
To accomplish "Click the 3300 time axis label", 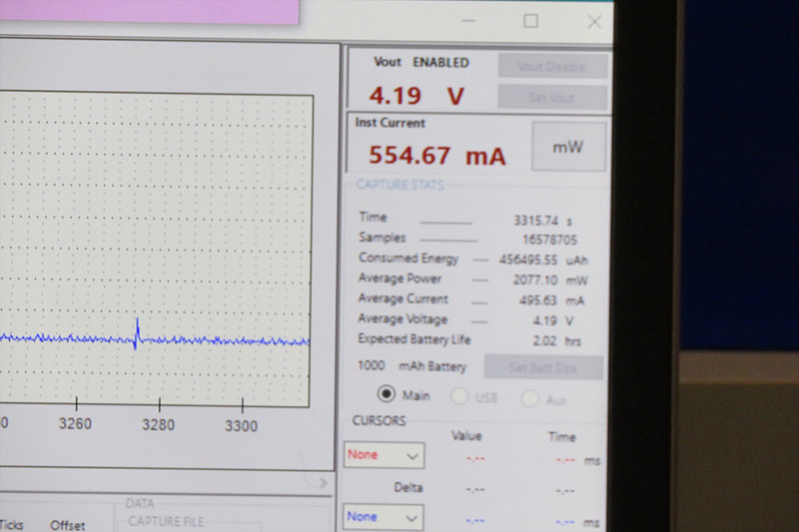I will (x=241, y=425).
